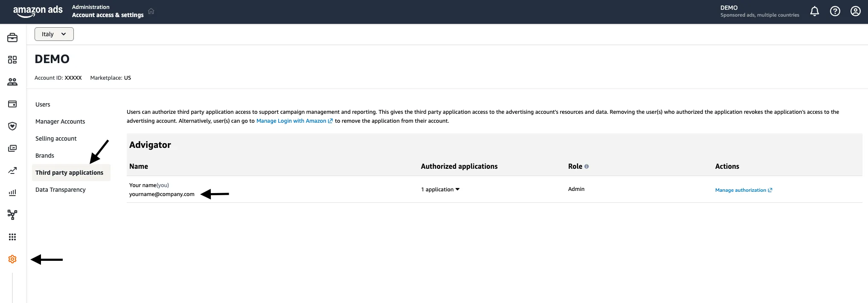Open the creative assets image icon
This screenshot has width=868, height=303.
pos(12,148)
